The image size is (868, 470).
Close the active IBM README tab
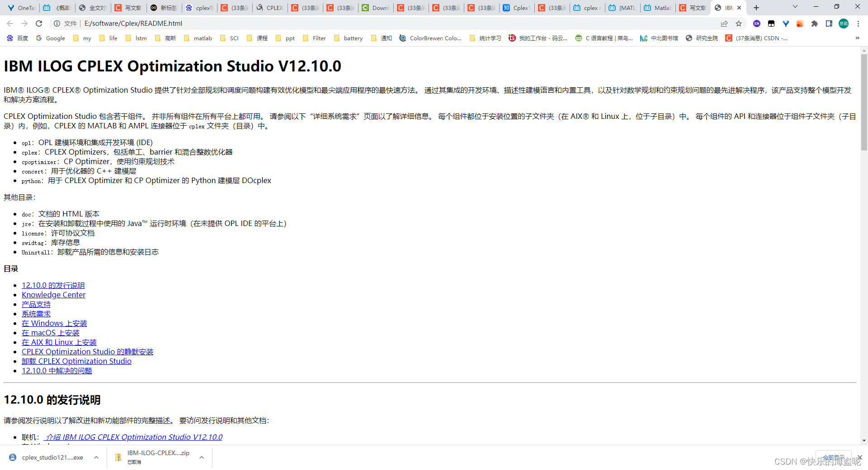point(739,8)
